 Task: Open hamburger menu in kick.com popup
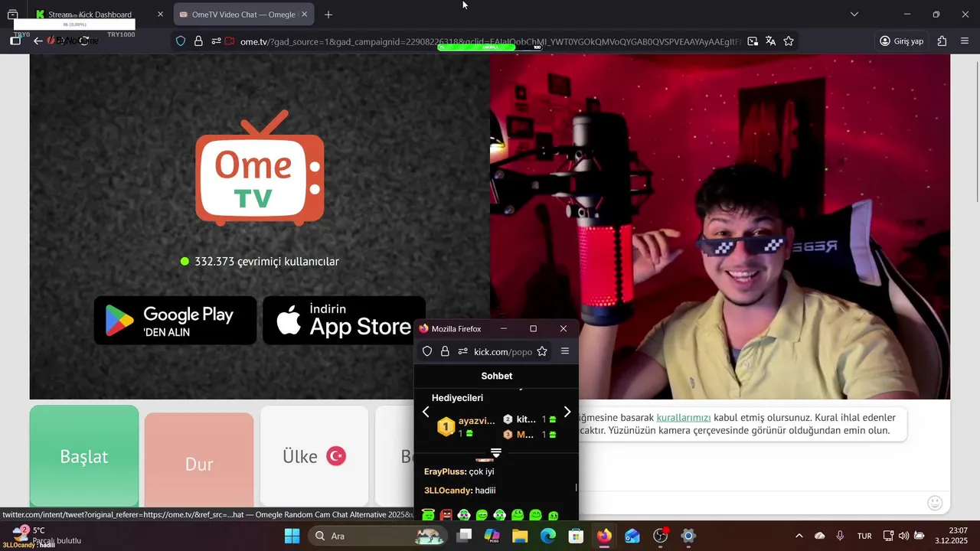[565, 351]
